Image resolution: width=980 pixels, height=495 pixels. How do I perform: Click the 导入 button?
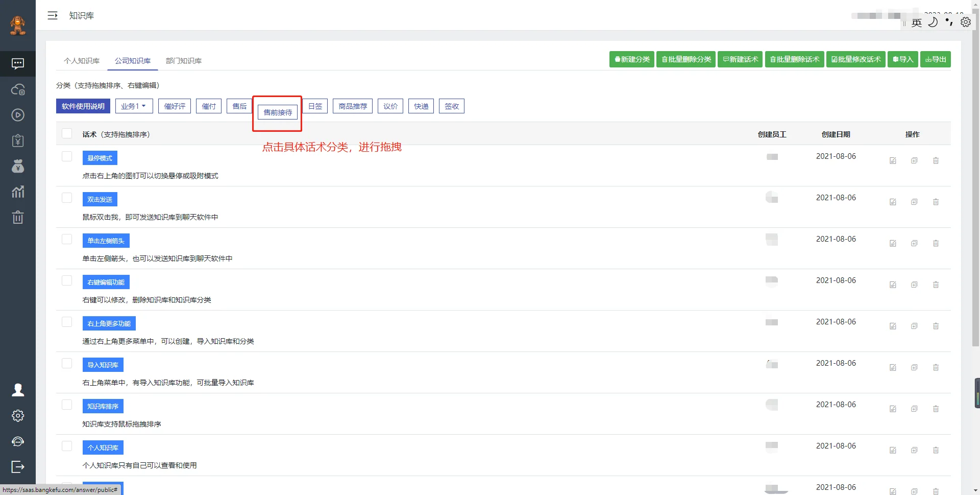pyautogui.click(x=903, y=59)
